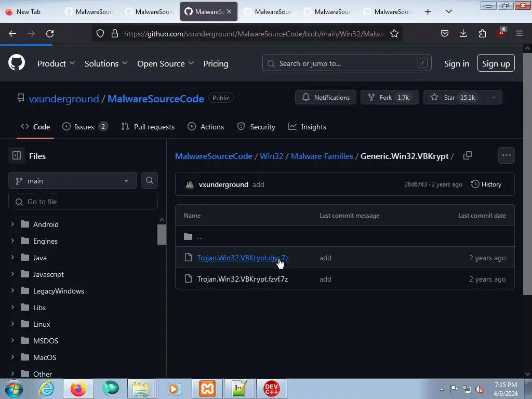Click the vxunderground avatar icon
Image resolution: width=532 pixels, height=399 pixels.
point(190,184)
